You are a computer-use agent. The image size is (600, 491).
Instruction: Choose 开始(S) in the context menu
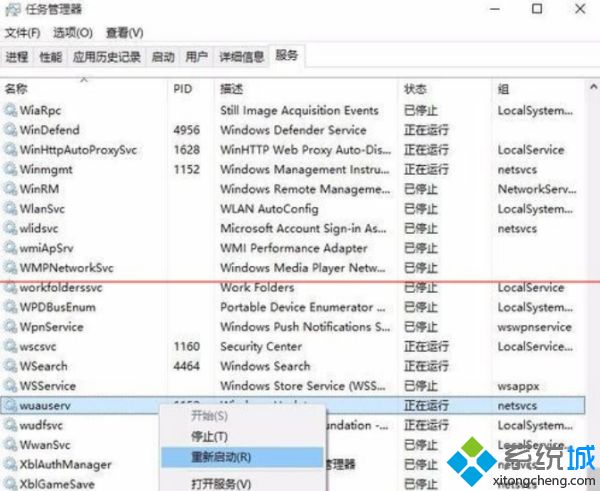click(x=242, y=416)
